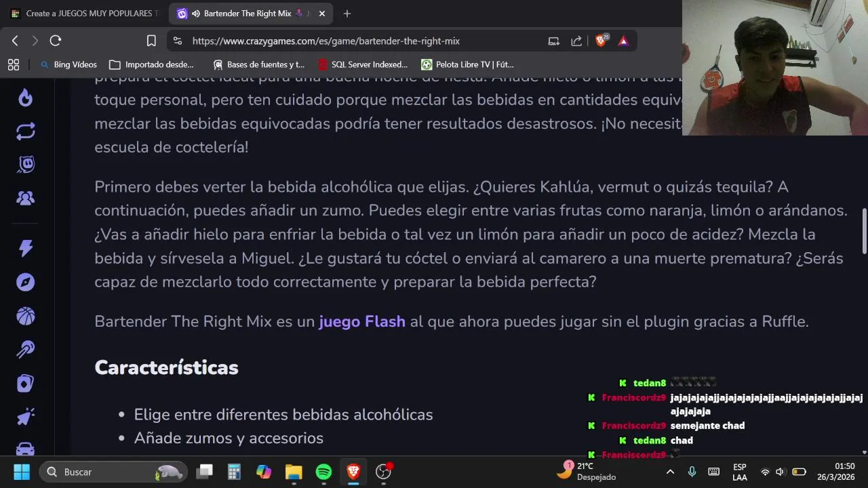
Task: Open the Multiplayer people sidebar icon
Action: point(26,198)
